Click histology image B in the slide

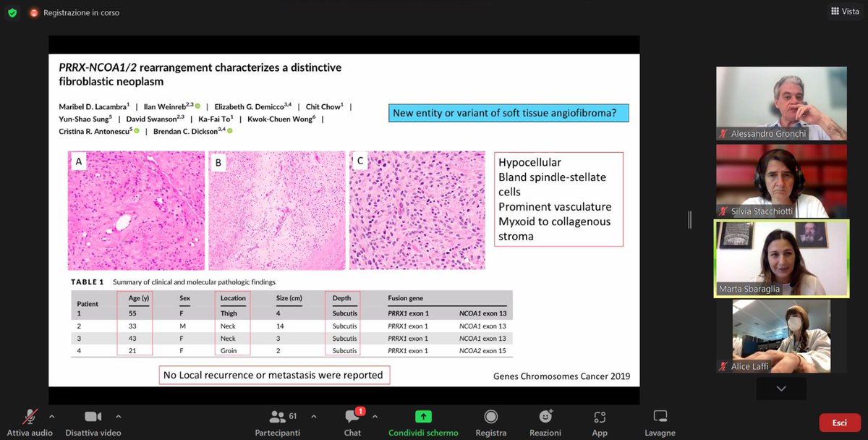click(276, 210)
